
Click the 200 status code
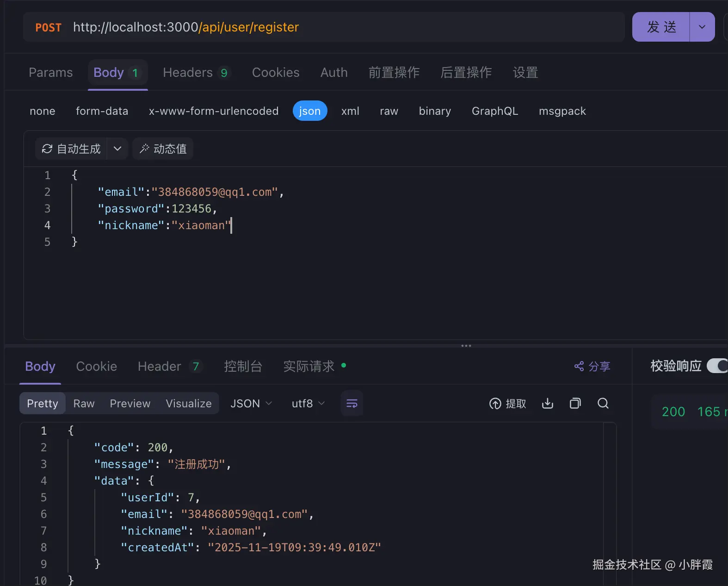[x=673, y=411]
